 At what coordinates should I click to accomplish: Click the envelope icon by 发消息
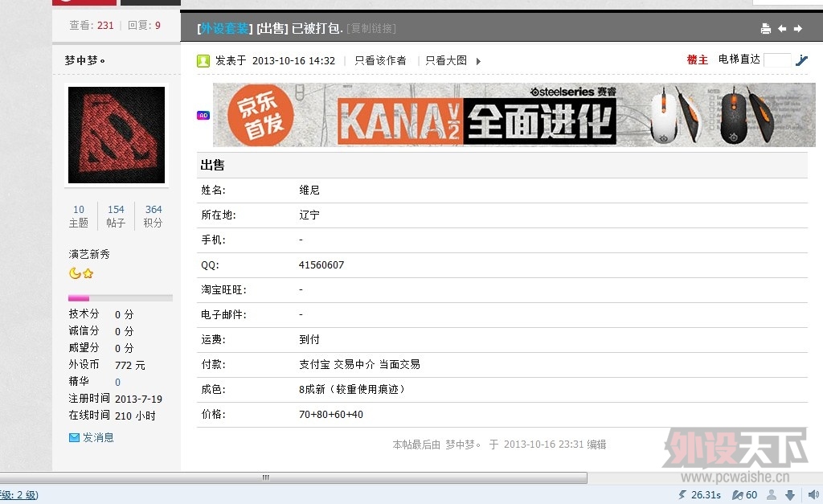click(75, 437)
